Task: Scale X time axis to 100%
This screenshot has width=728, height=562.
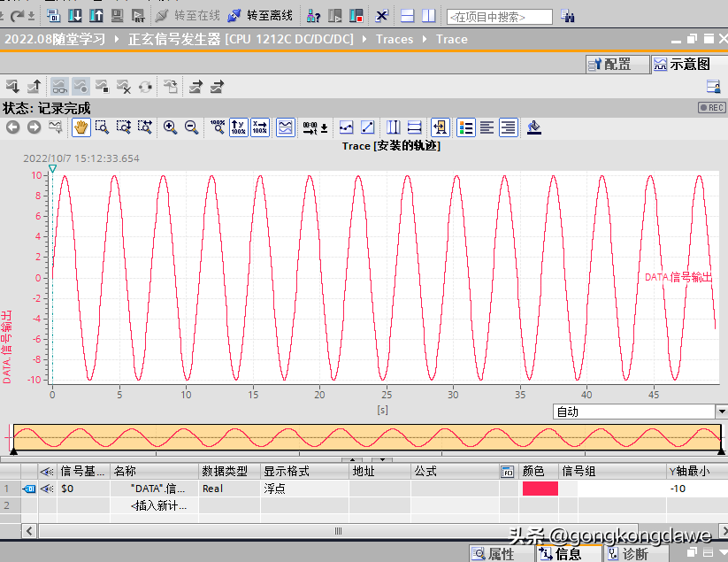Action: pos(260,127)
